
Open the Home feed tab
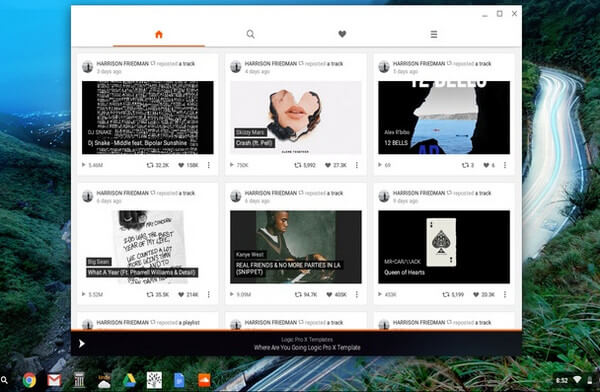tap(159, 34)
